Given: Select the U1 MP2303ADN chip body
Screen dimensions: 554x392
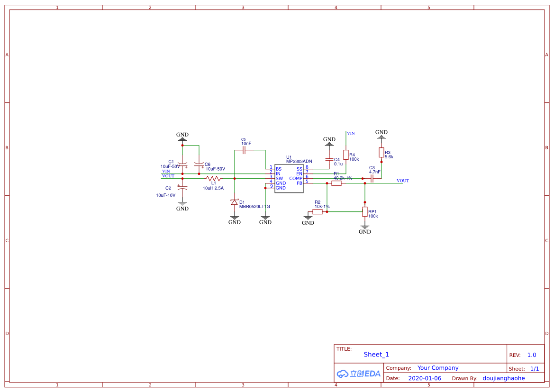Looking at the screenshot, I should (x=289, y=179).
